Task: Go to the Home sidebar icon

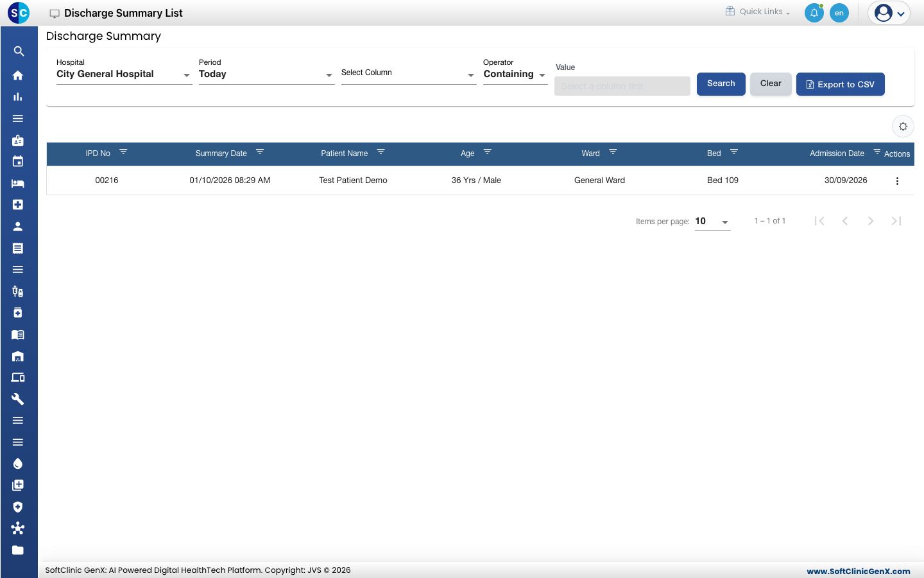Action: (x=18, y=75)
